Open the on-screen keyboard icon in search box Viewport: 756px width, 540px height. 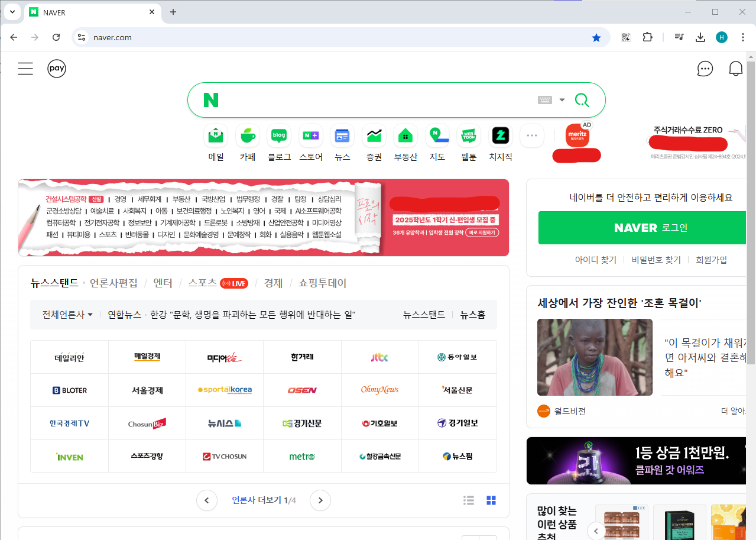point(545,100)
